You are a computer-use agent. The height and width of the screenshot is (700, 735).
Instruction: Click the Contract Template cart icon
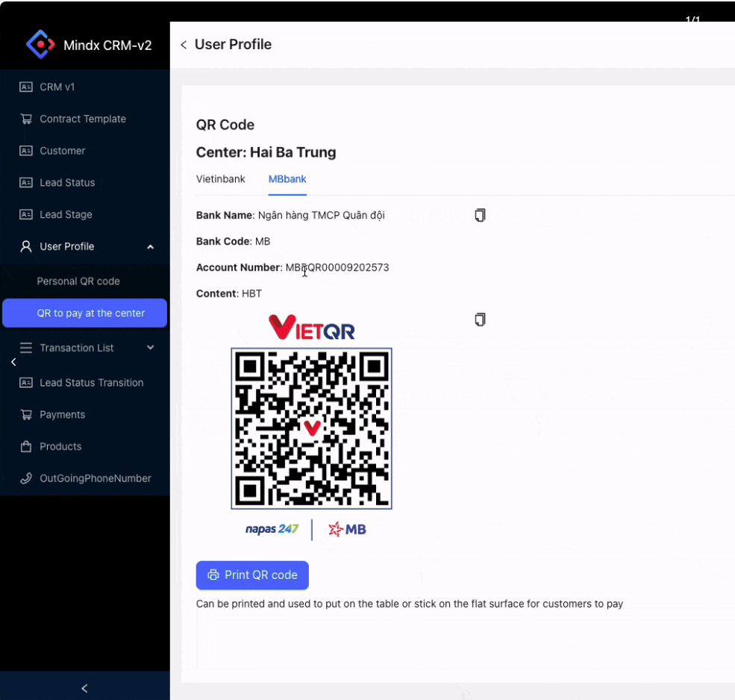point(26,119)
